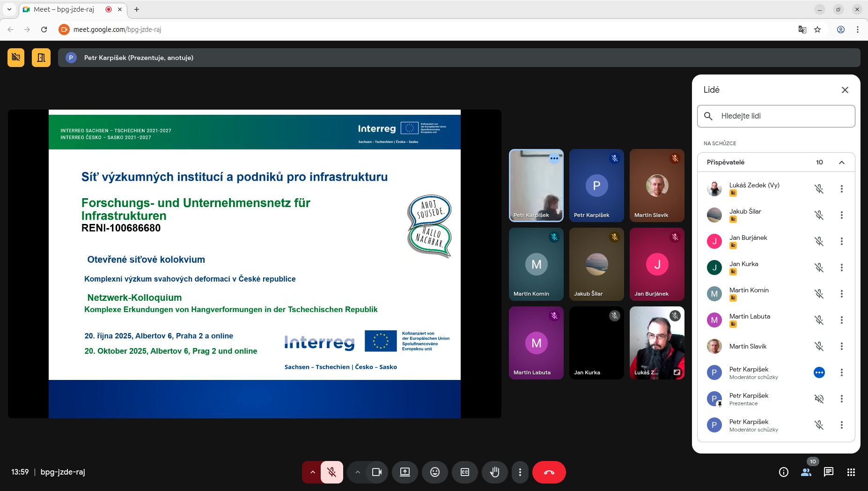Close the Lidé side panel

click(x=845, y=90)
